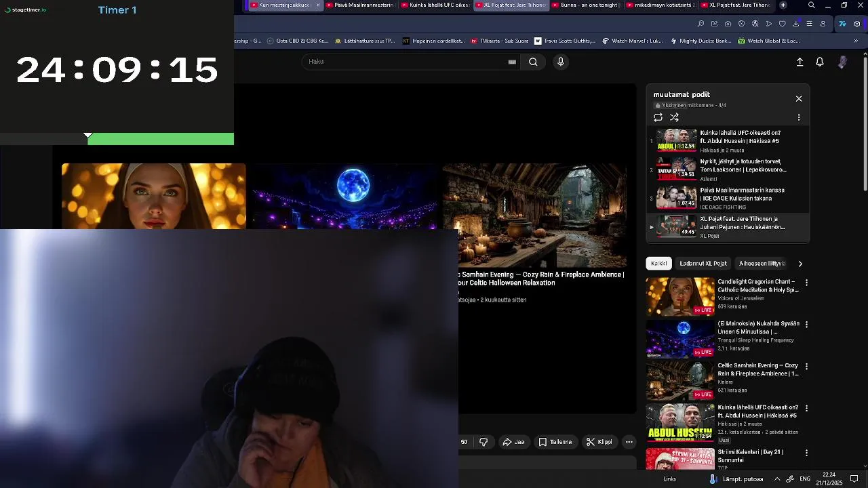Viewport: 868px width, 488px height.
Task: Open Striimi Kalenteri Day 21 video title
Action: coord(750,455)
